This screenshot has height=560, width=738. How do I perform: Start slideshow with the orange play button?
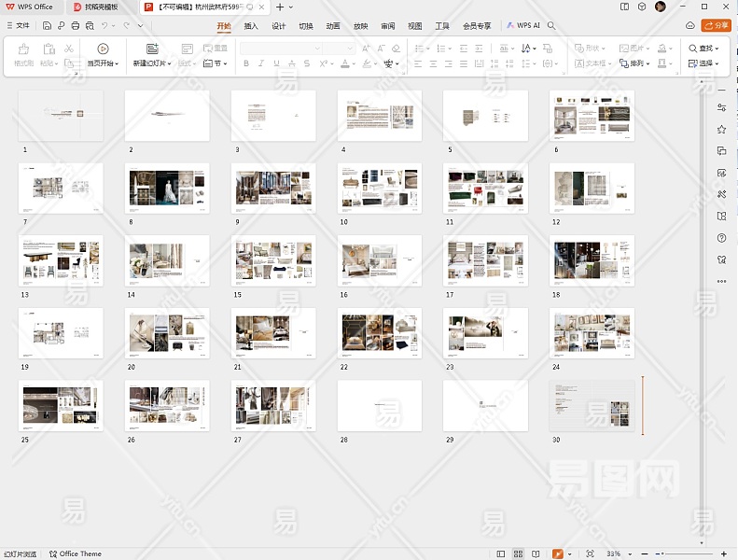pos(558,553)
